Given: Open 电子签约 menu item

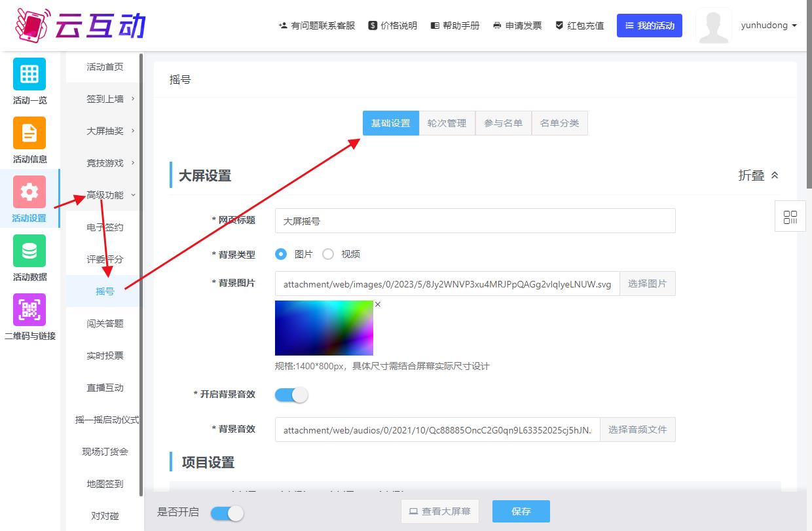Looking at the screenshot, I should pos(105,227).
